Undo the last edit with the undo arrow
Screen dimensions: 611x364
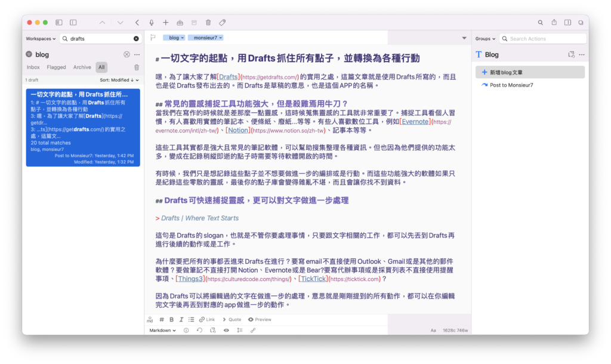(x=199, y=330)
